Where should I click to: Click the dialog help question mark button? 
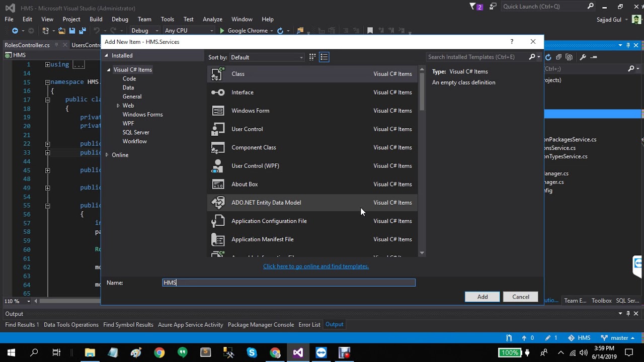pyautogui.click(x=512, y=42)
